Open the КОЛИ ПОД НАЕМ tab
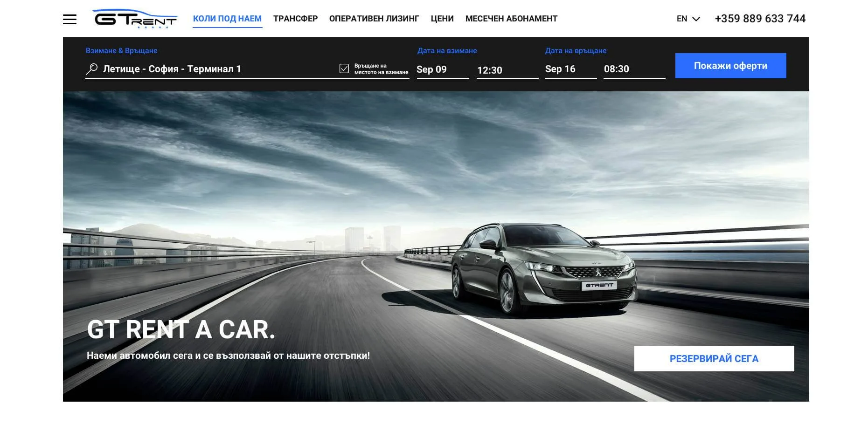Image resolution: width=868 pixels, height=424 pixels. coord(227,19)
